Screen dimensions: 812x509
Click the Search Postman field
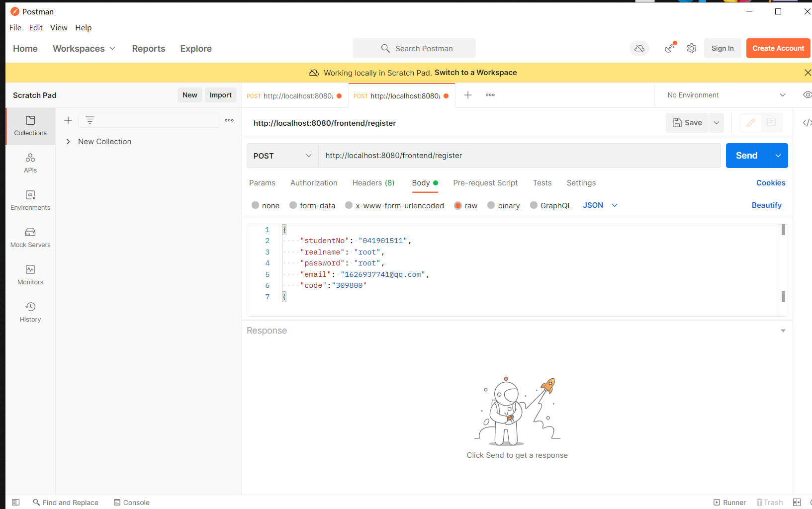coord(414,48)
